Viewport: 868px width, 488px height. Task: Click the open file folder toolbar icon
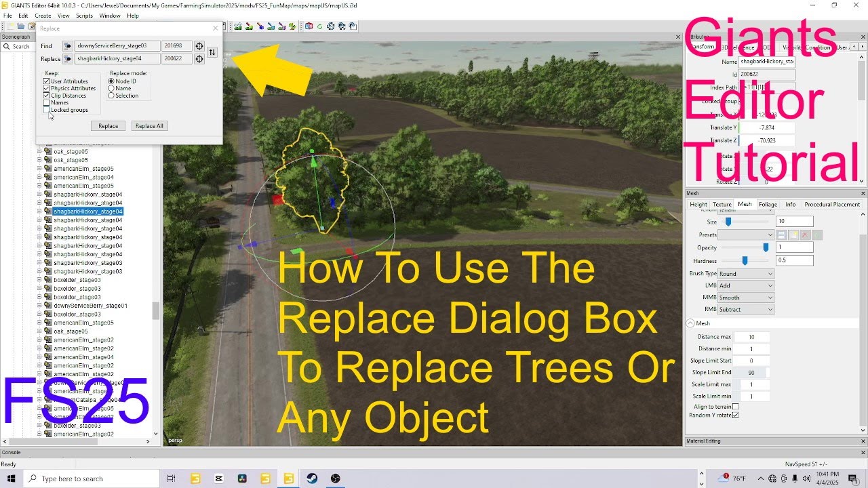[21, 26]
